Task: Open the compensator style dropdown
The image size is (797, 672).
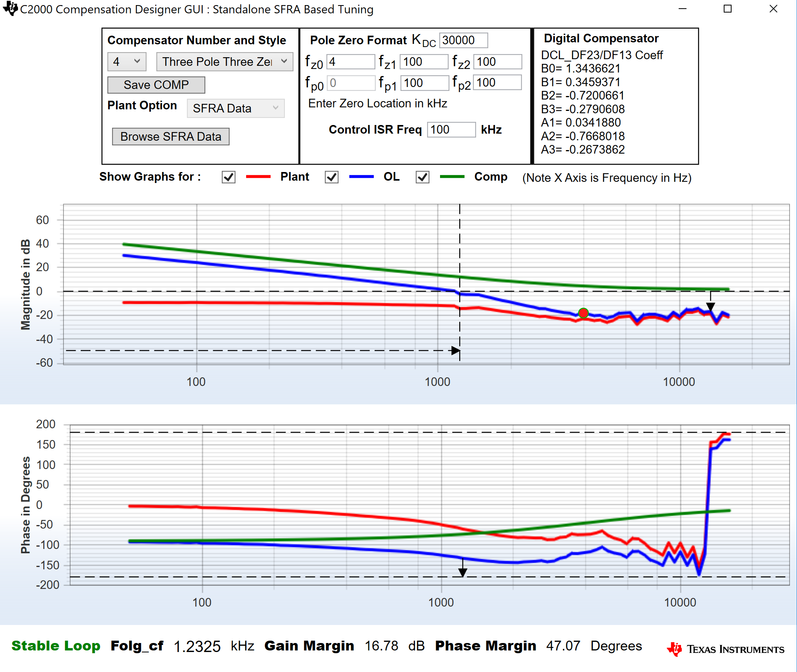Action: [225, 62]
